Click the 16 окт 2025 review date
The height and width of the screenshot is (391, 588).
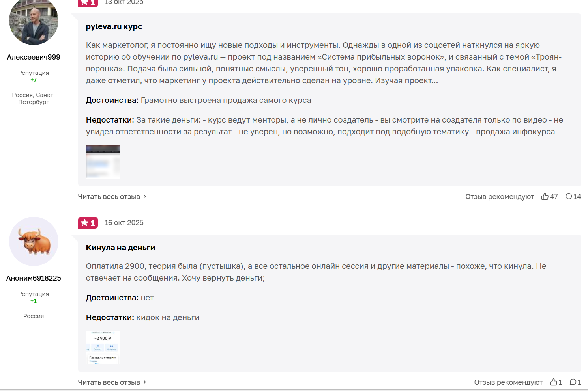point(124,223)
